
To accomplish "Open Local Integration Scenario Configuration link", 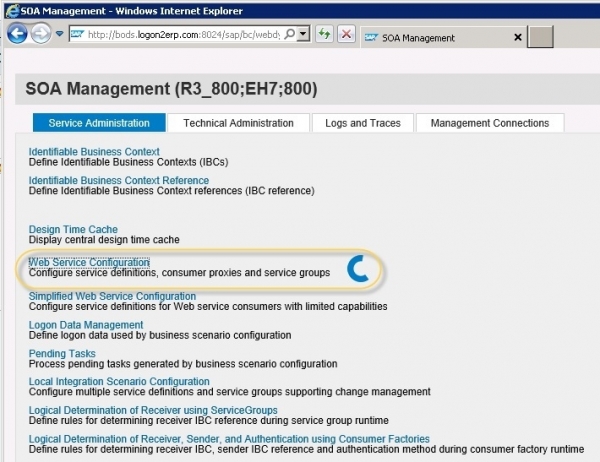I will pos(119,381).
